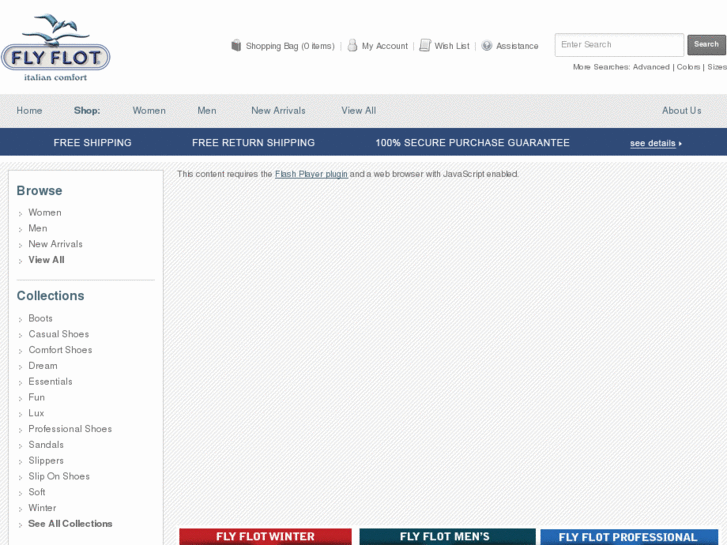
Task: Open the Professional Shoes collection
Action: [x=70, y=429]
